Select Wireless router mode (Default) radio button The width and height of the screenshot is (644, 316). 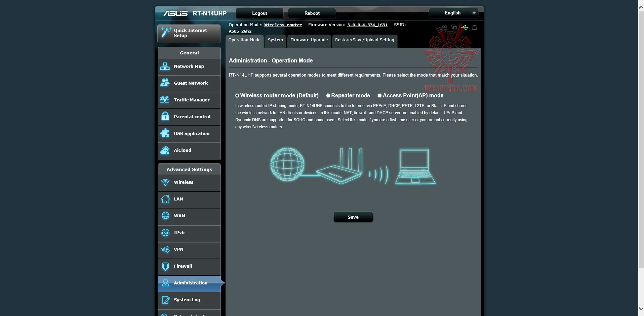237,96
